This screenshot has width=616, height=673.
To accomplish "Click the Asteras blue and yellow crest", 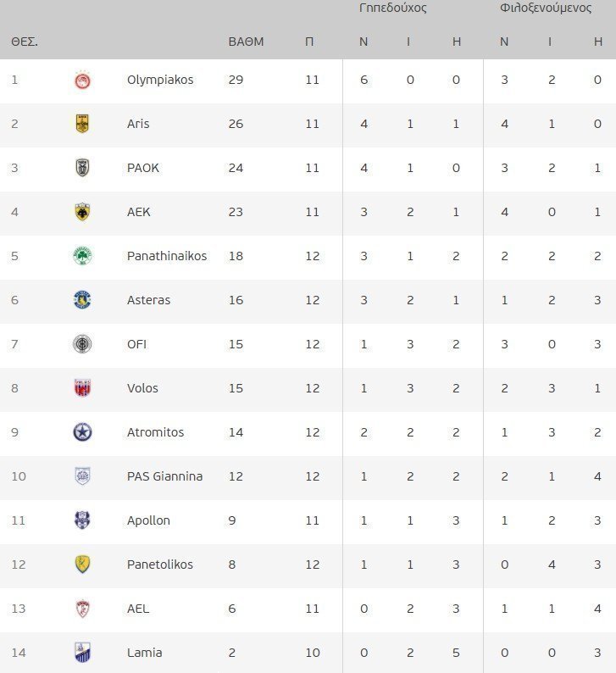I will [82, 300].
